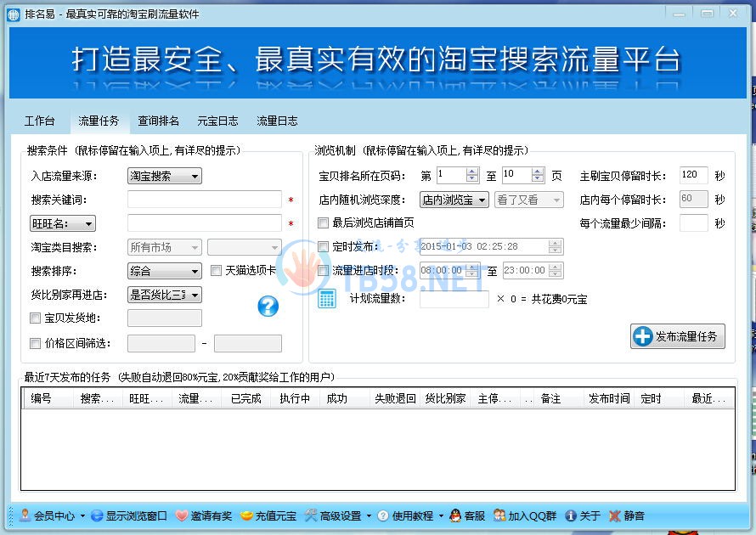Click the 高级设置 tools icon
Viewport: 756px width, 535px height.
[311, 515]
